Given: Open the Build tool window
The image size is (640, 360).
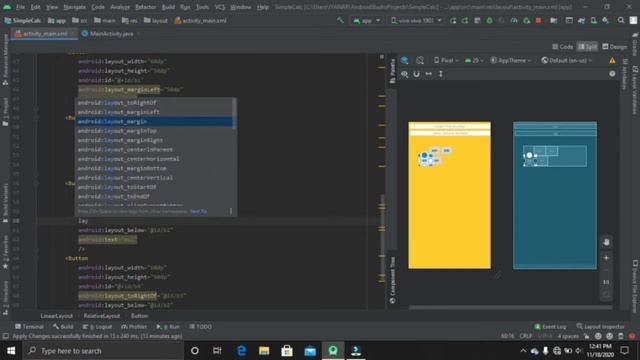Looking at the screenshot, I should coord(63,327).
